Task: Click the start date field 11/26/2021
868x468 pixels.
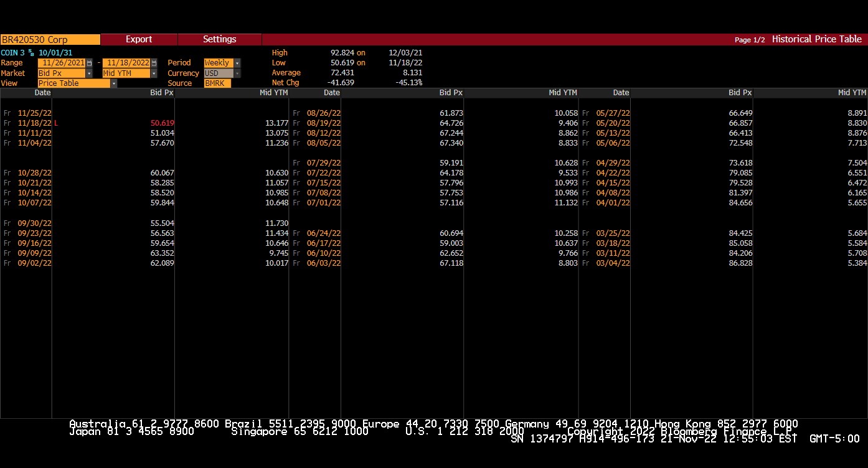Action: pos(62,63)
